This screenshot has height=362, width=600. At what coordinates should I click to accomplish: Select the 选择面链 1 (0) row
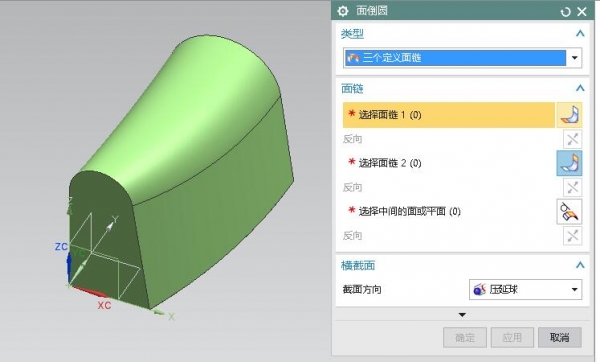pyautogui.click(x=448, y=115)
